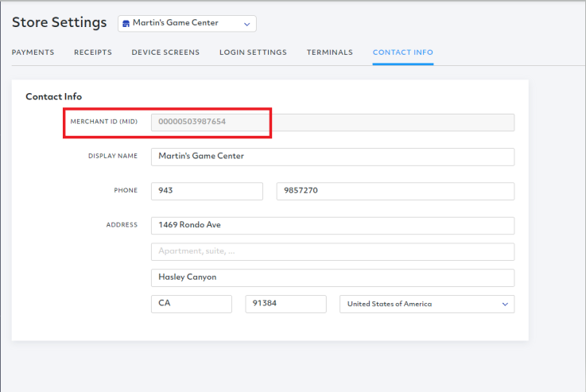This screenshot has height=392, width=586.
Task: Click the store icon in the store selector
Action: click(126, 24)
